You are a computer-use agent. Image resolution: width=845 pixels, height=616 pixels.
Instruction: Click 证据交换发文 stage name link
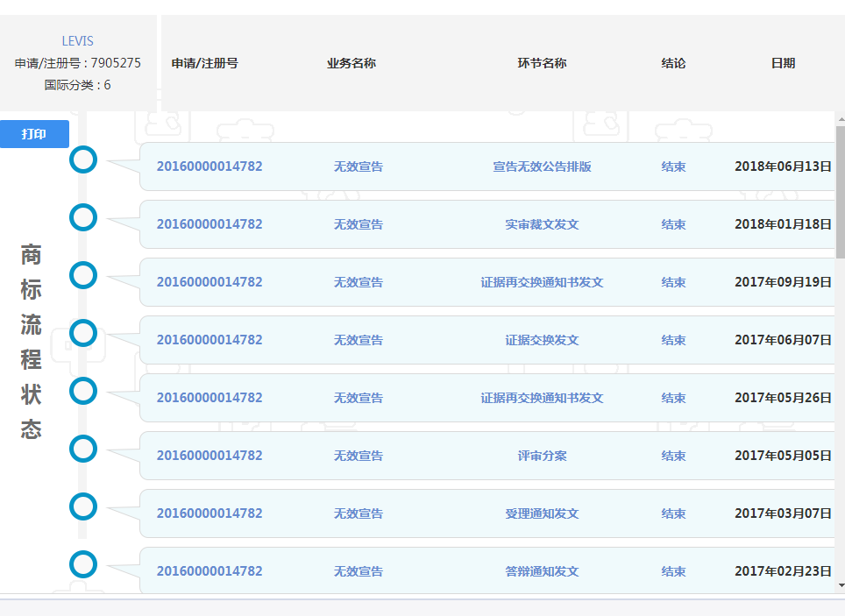click(x=542, y=340)
